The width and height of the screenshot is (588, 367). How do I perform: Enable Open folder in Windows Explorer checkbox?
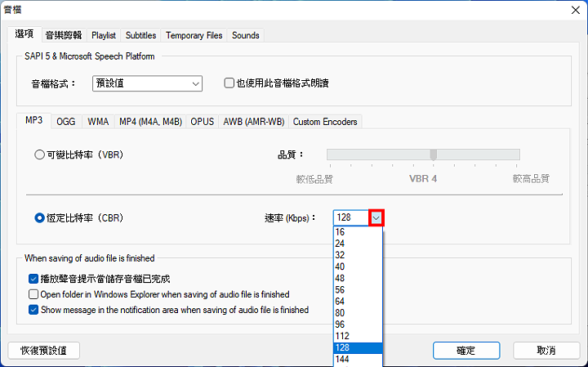point(33,294)
